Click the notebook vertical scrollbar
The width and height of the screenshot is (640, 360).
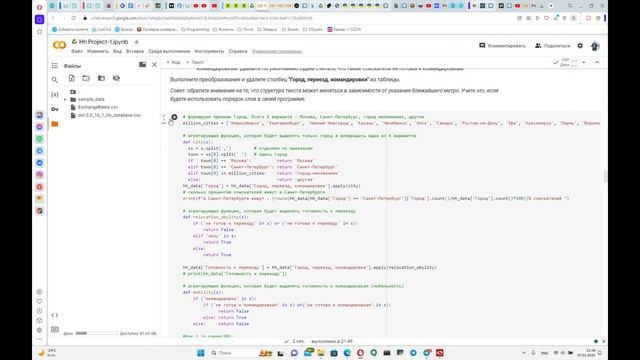coord(605,176)
